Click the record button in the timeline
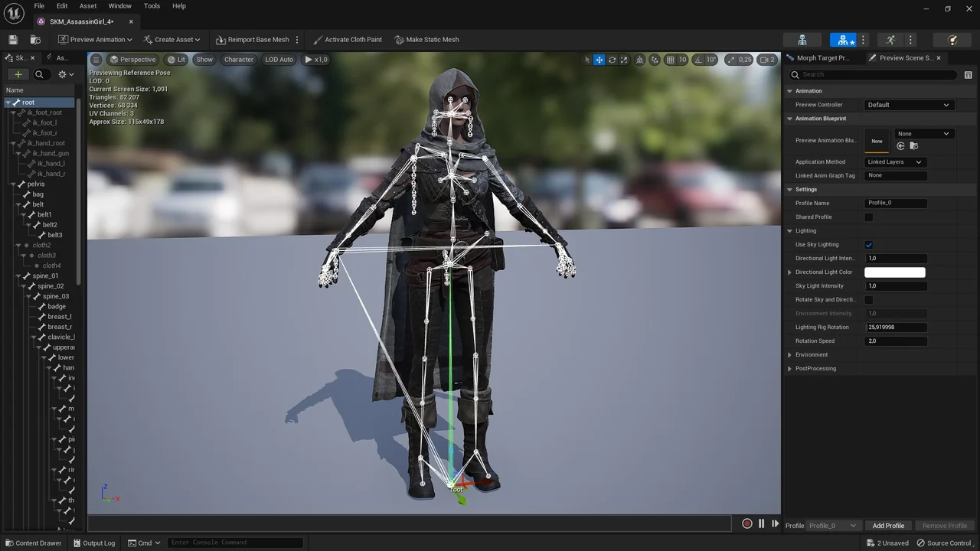980x551 pixels. point(747,523)
